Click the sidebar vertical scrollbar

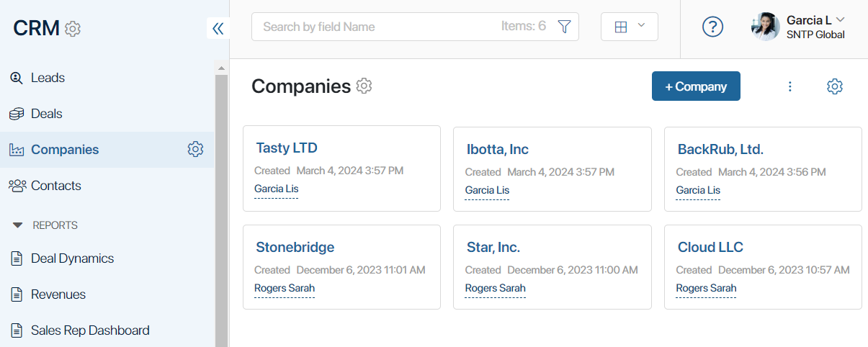221,209
